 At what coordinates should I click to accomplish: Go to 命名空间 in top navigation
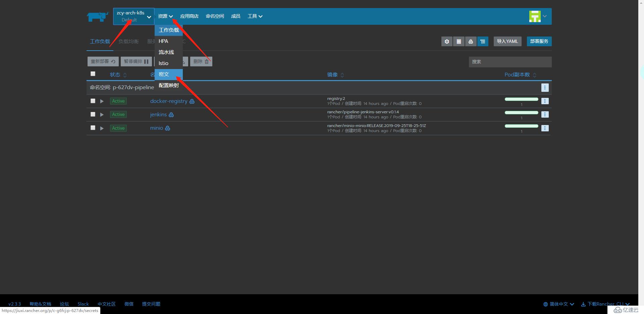coord(215,16)
